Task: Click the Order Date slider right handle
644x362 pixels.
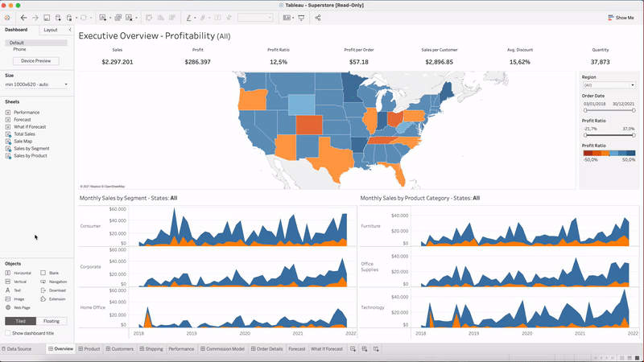Action: pos(634,110)
